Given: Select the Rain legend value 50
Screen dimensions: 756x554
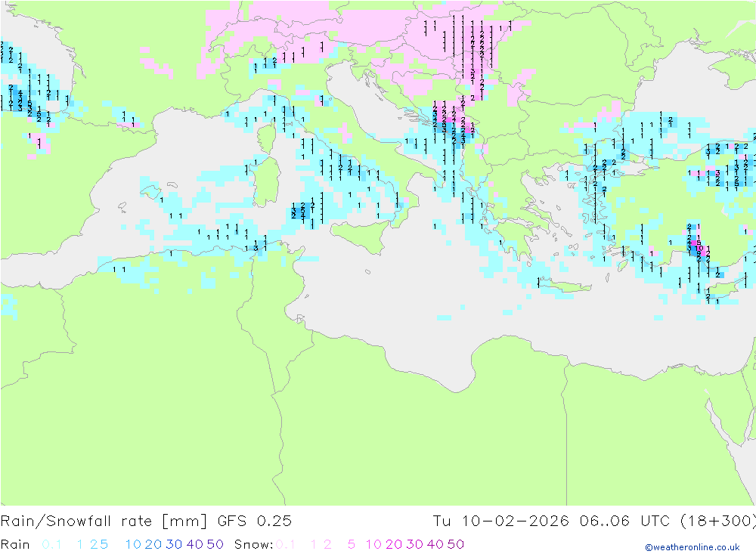Looking at the screenshot, I should pos(215,544).
